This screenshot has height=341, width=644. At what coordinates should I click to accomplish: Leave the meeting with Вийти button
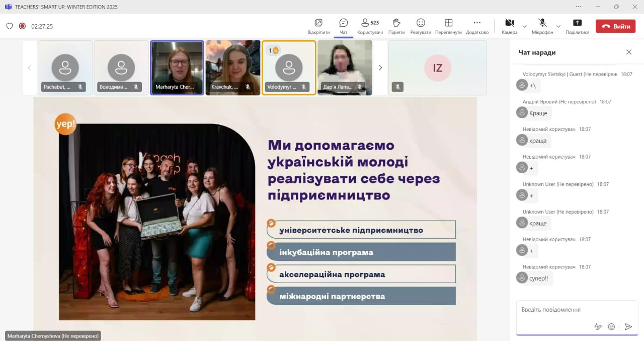click(615, 26)
